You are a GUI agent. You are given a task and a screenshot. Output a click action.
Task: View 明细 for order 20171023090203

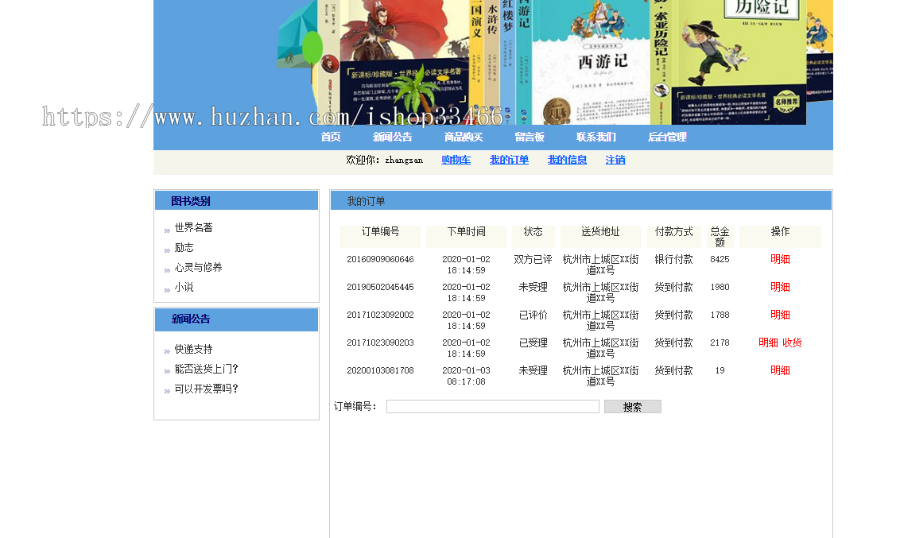[768, 343]
